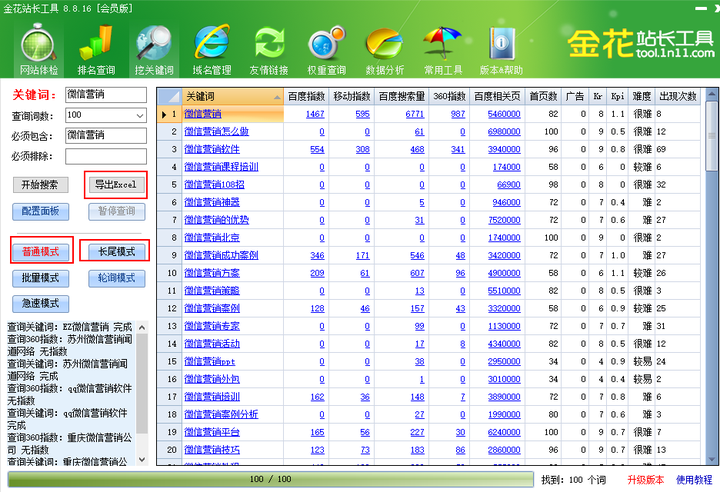The width and height of the screenshot is (720, 492).
Task: Open the 域名管理 domain management tool
Action: coord(212,51)
